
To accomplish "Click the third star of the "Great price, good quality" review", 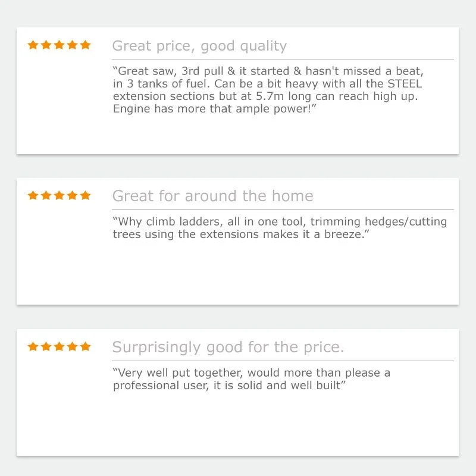I will (59, 45).
